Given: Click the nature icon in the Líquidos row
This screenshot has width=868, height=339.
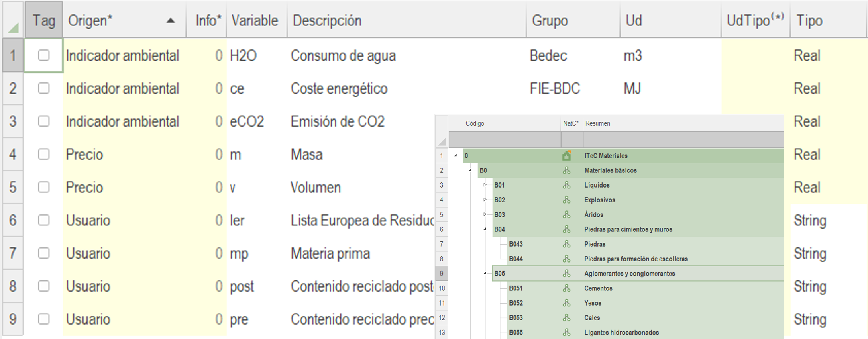Looking at the screenshot, I should pos(566,185).
